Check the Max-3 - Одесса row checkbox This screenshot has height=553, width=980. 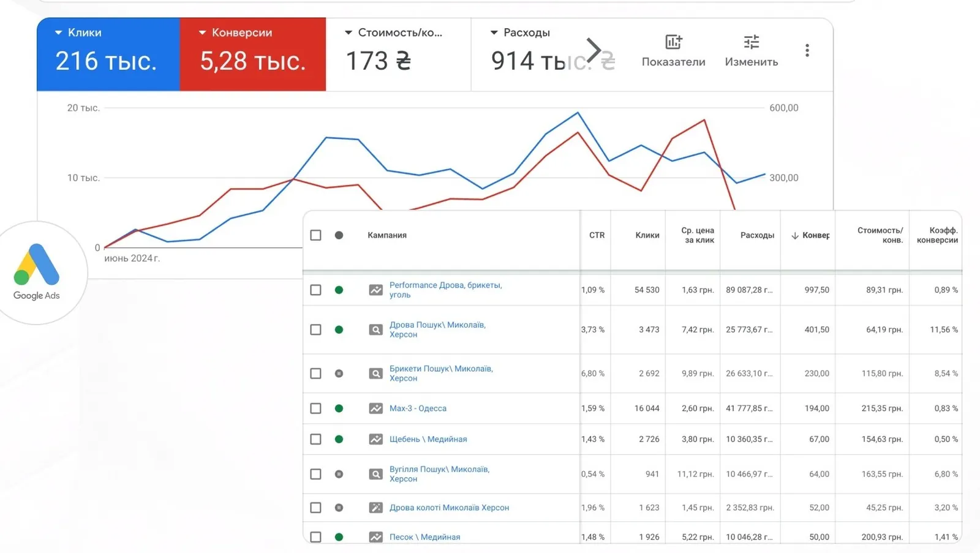tap(315, 408)
